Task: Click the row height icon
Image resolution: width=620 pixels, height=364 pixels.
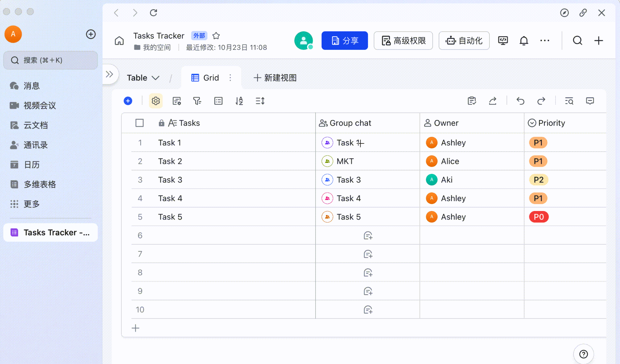Action: tap(260, 101)
